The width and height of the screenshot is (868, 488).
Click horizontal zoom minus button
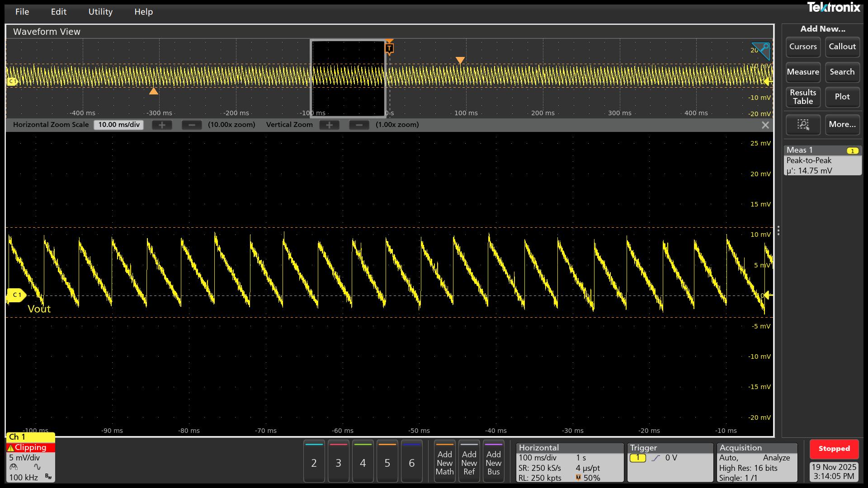tap(192, 125)
